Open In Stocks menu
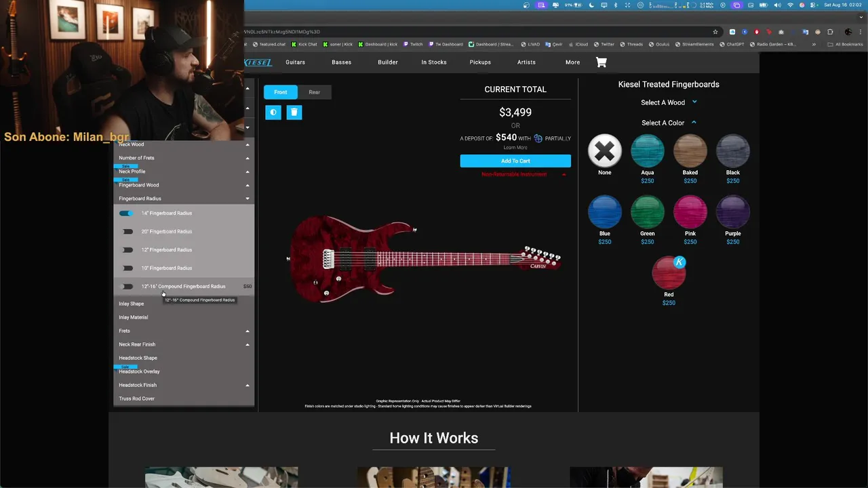Image resolution: width=868 pixels, height=488 pixels. (434, 62)
